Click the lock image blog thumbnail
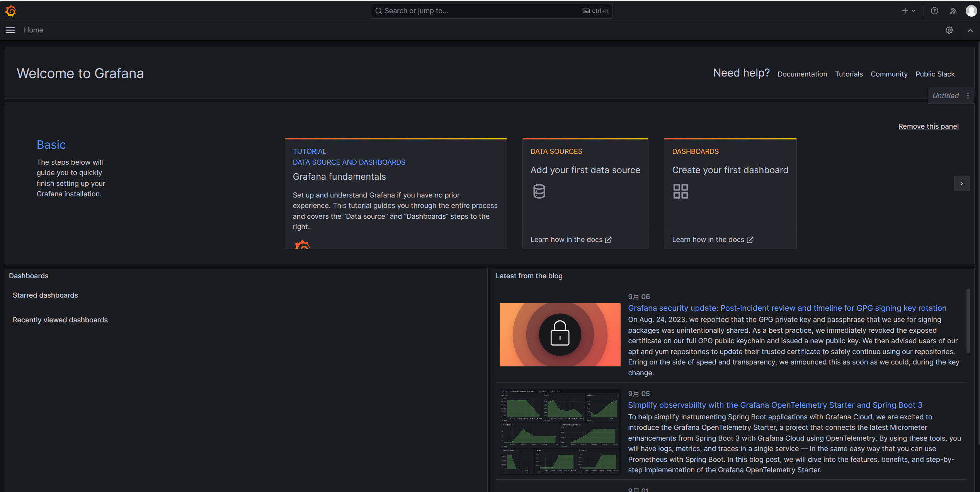Screen dimensions: 980x492 tap(560, 335)
